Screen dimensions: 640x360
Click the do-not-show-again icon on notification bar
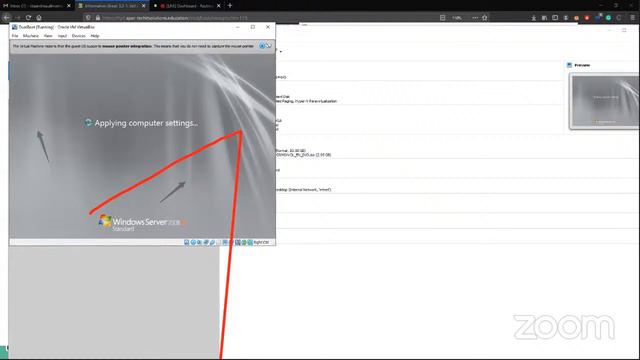[x=268, y=46]
